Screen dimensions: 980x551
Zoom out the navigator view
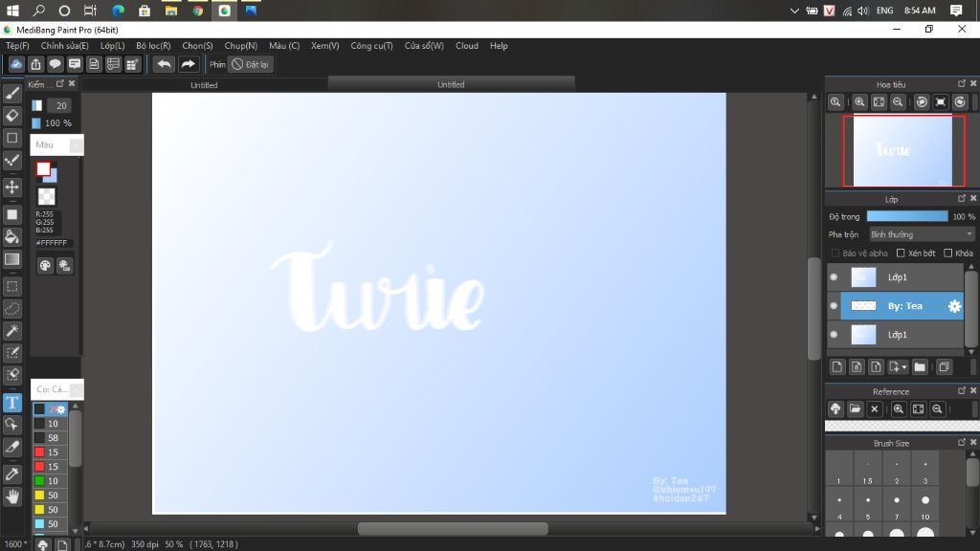[x=898, y=102]
